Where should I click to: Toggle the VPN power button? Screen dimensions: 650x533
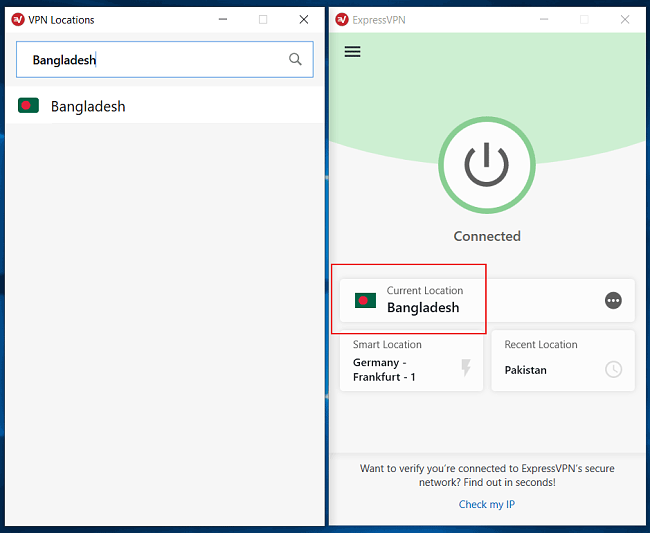coord(487,165)
